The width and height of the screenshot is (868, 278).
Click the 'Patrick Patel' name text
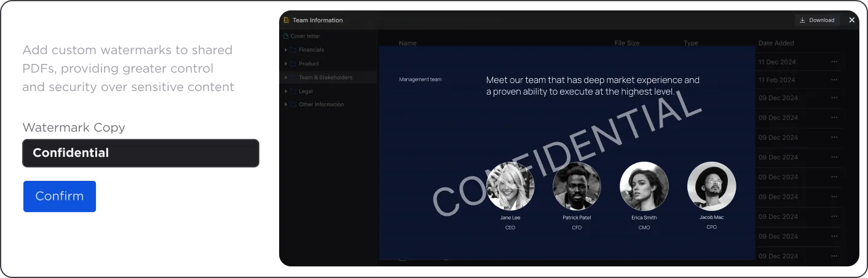click(577, 218)
